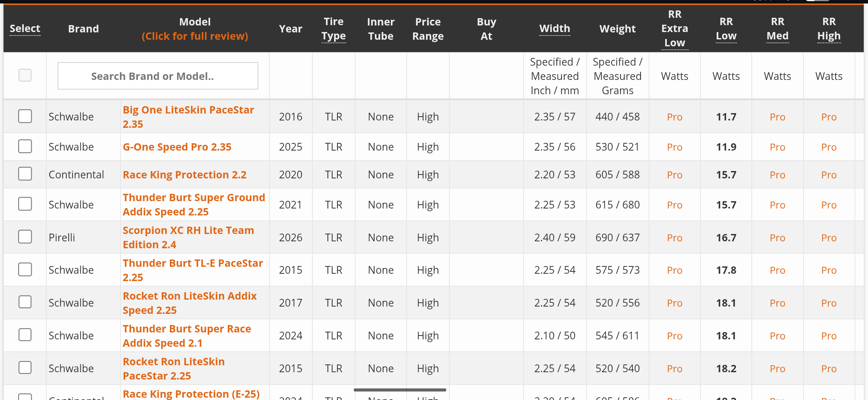The height and width of the screenshot is (400, 868).
Task: Click the 16.7 RR Low value for Pirelli
Action: coord(726,238)
